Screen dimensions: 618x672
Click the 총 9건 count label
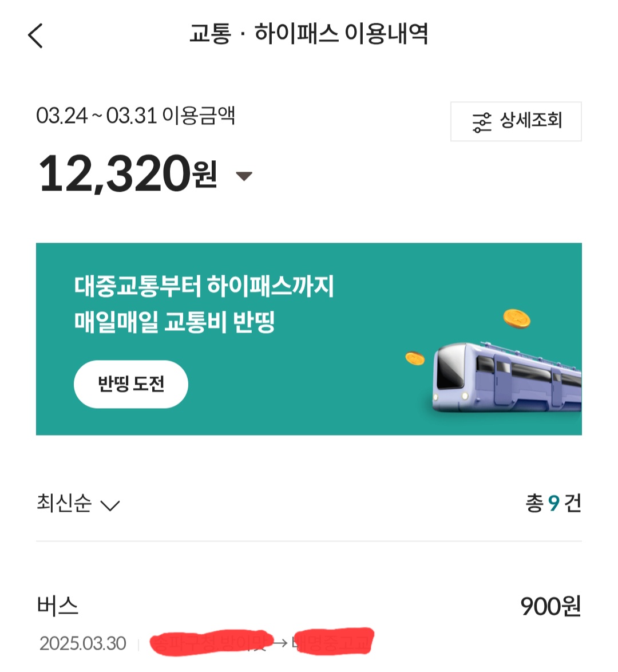(x=553, y=504)
